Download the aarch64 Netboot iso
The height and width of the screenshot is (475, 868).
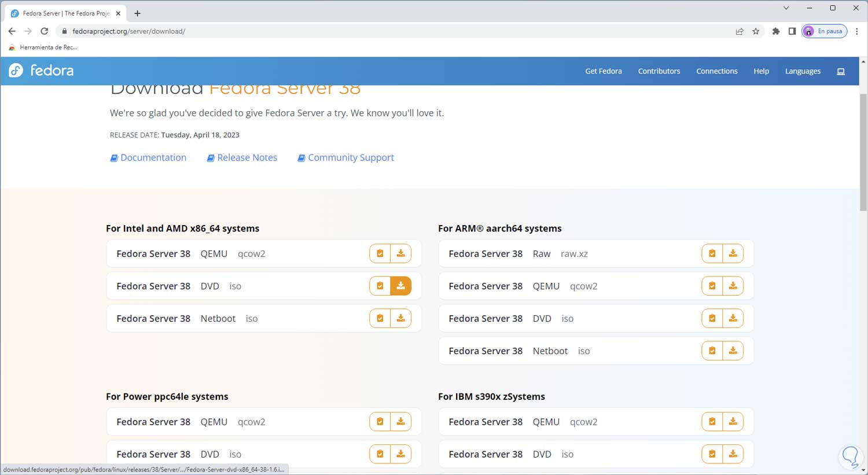(x=733, y=351)
